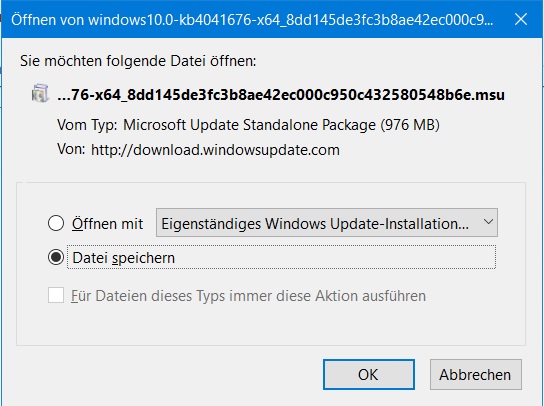This screenshot has height=406, width=544.
Task: Click the "Sie möchten folgende Datei öffnen" heading
Action: point(138,61)
